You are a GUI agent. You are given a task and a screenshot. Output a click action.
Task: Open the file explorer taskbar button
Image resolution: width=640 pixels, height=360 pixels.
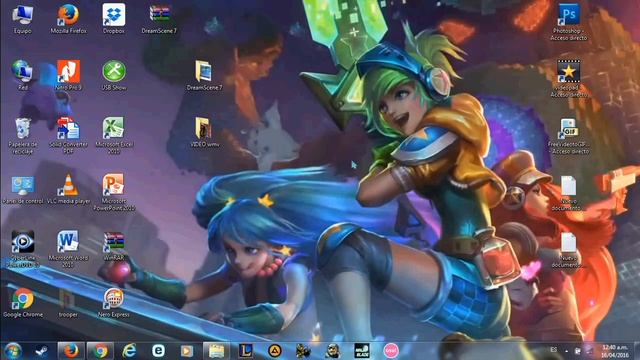[x=216, y=351]
